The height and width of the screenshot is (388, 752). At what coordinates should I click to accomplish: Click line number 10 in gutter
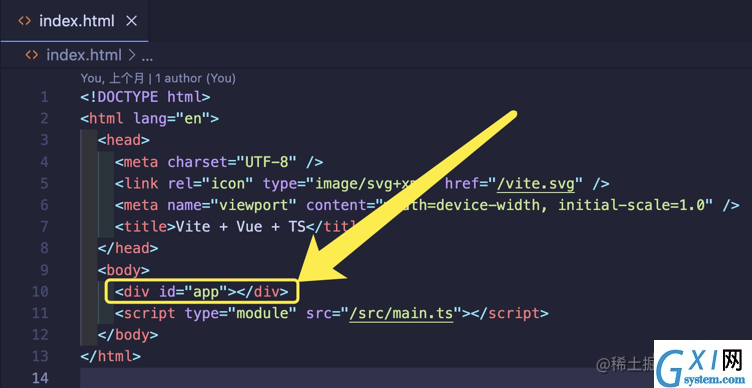pos(40,291)
